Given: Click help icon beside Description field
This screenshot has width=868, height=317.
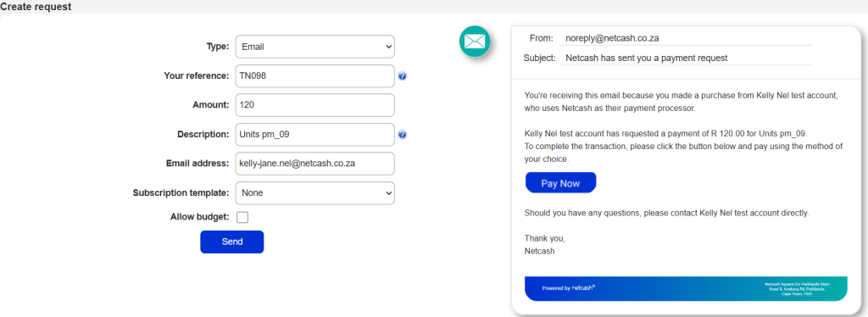Looking at the screenshot, I should (403, 135).
